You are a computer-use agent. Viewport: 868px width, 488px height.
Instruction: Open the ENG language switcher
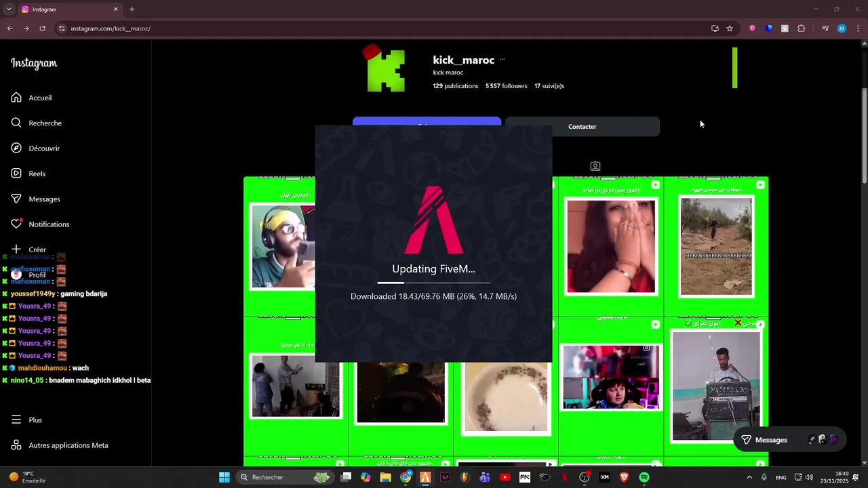pyautogui.click(x=781, y=477)
